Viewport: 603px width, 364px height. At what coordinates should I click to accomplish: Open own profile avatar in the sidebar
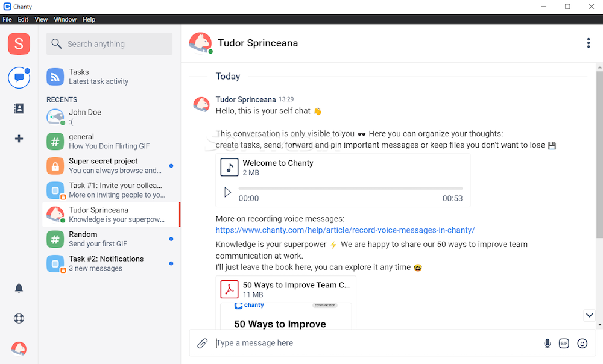click(x=19, y=348)
